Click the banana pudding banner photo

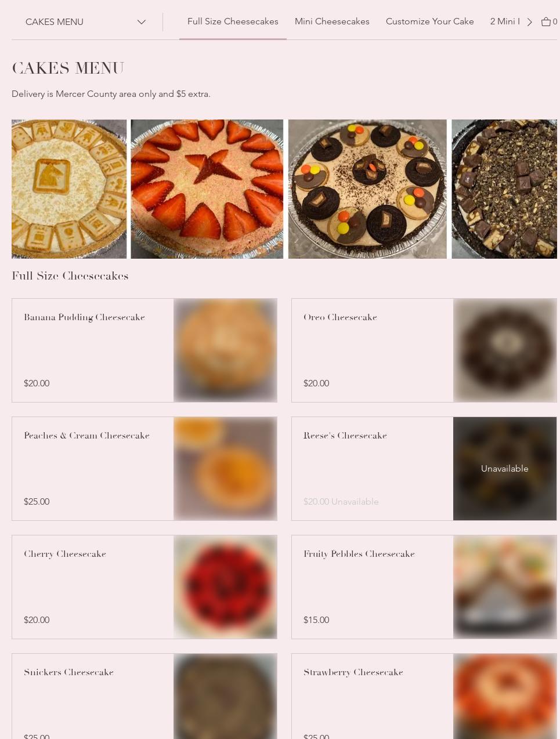(x=69, y=189)
